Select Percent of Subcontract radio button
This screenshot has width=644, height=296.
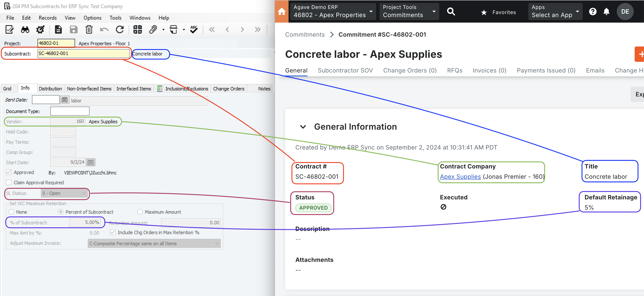pyautogui.click(x=61, y=212)
